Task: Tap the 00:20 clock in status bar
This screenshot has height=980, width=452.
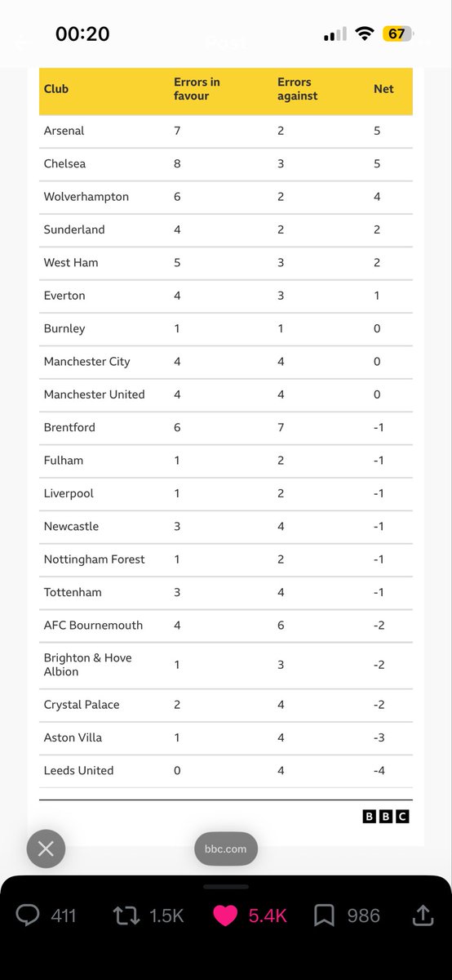Action: 82,34
